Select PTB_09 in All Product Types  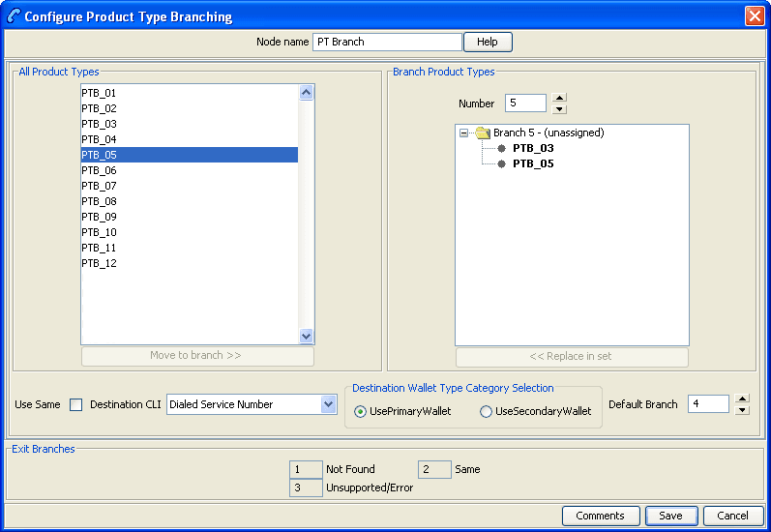coord(190,217)
